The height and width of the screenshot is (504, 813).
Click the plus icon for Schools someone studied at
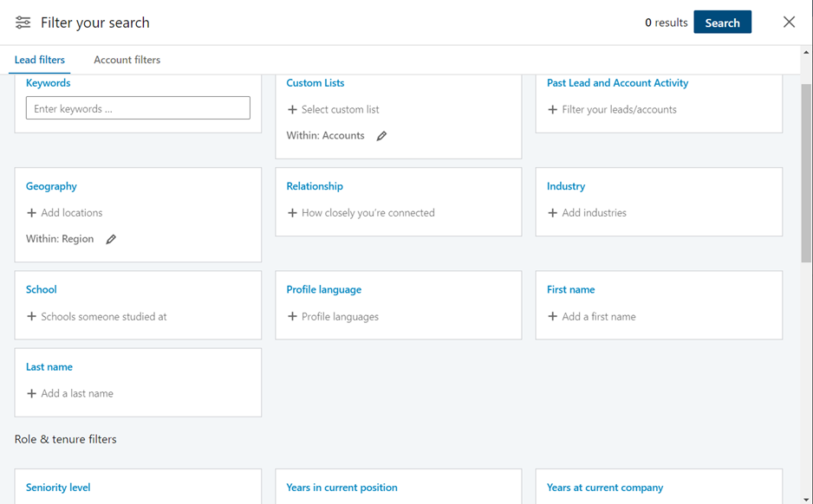click(31, 316)
